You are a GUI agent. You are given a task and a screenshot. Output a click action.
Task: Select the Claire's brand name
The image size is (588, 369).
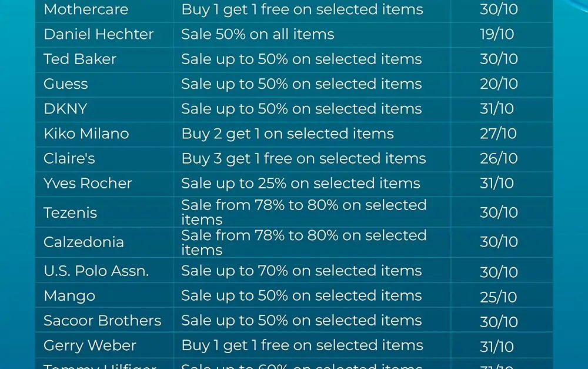pyautogui.click(x=69, y=158)
